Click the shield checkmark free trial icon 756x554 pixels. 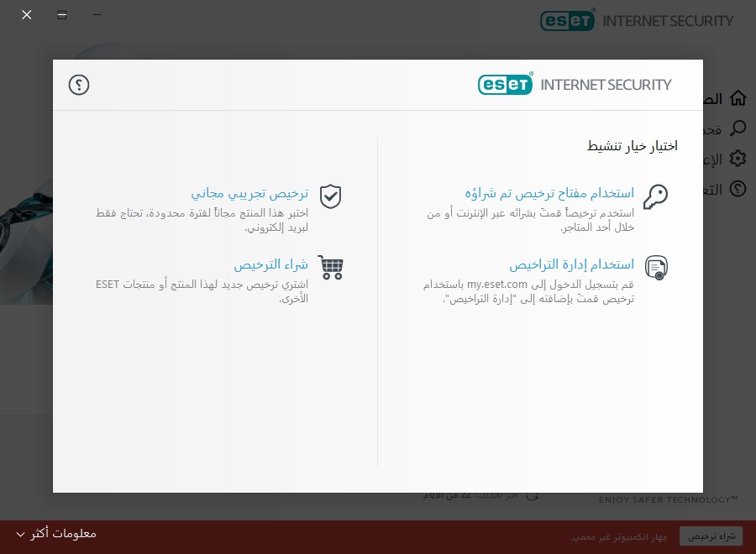pyautogui.click(x=331, y=196)
